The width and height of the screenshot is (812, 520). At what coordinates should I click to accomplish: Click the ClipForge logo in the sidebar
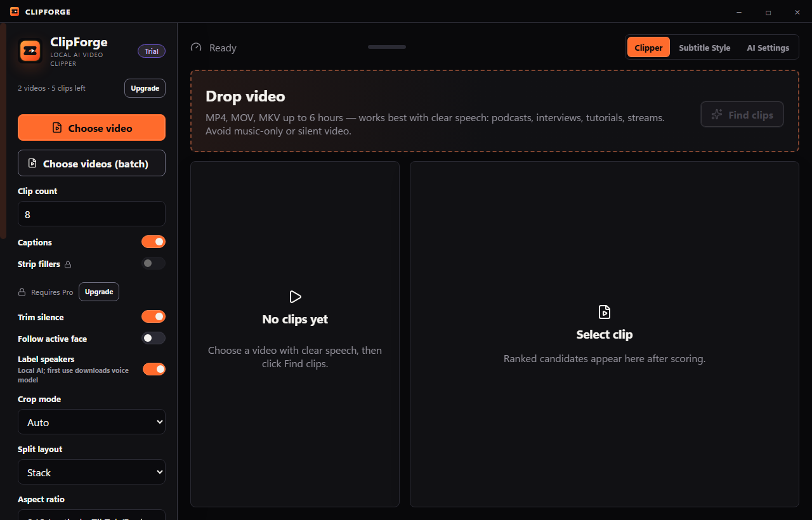coord(30,51)
